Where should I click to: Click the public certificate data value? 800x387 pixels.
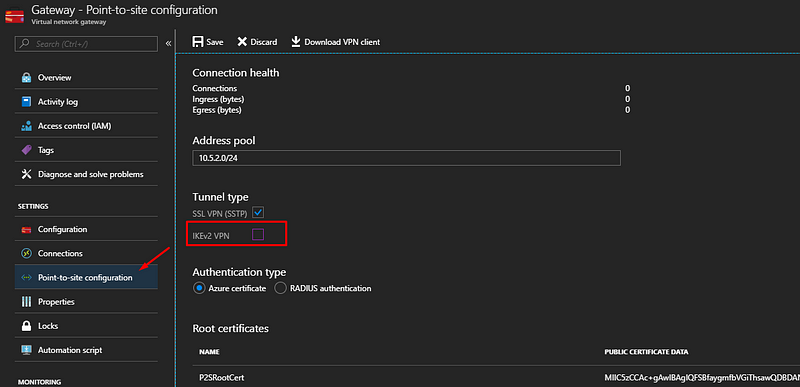702,378
